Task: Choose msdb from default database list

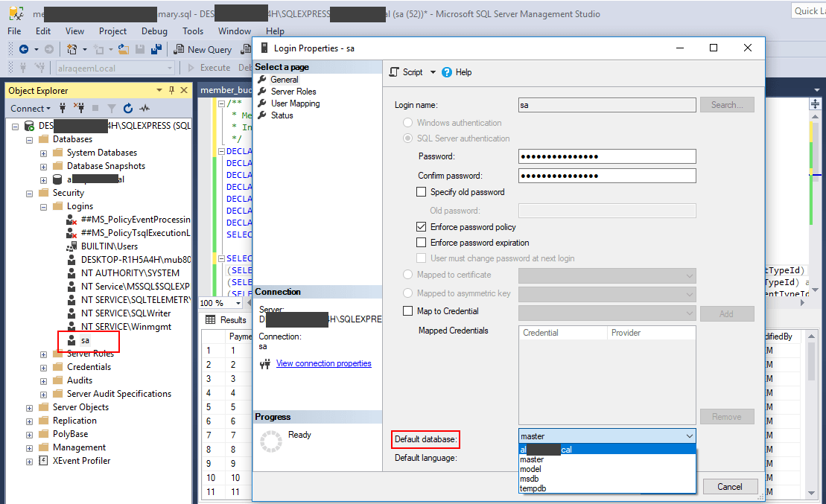Action: (607, 479)
